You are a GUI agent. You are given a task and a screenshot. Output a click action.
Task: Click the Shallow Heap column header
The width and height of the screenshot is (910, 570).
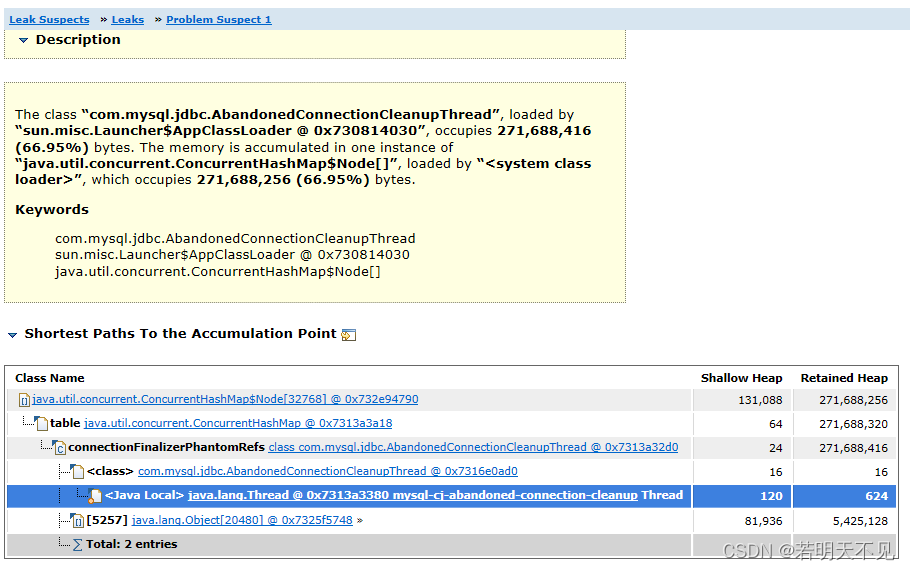pyautogui.click(x=741, y=378)
